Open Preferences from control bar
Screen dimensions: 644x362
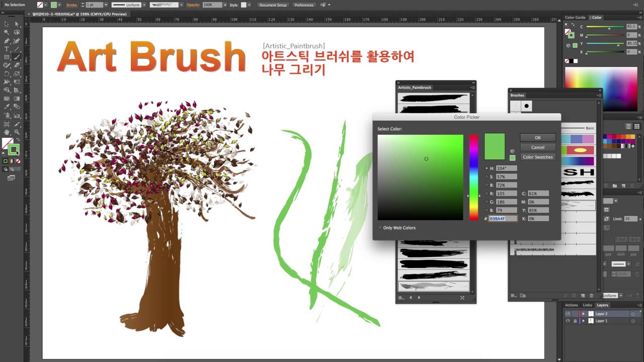tap(304, 5)
